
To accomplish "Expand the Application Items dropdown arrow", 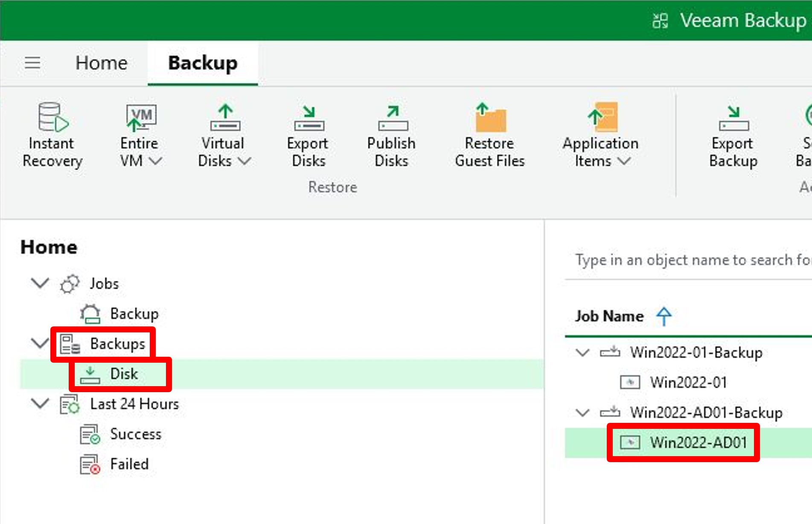I will tap(624, 161).
